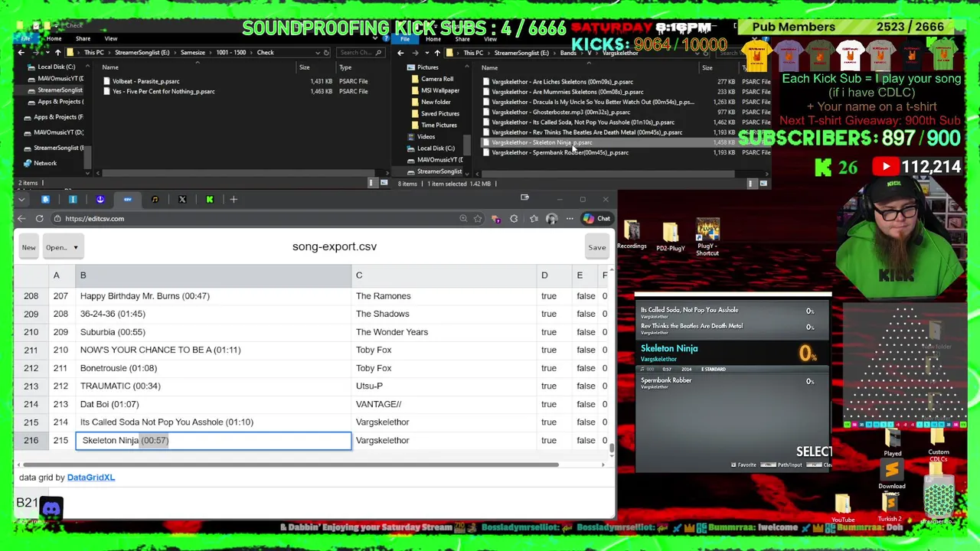The image size is (980, 551).
Task: Select Network in left Explorer sidebar
Action: [x=44, y=163]
